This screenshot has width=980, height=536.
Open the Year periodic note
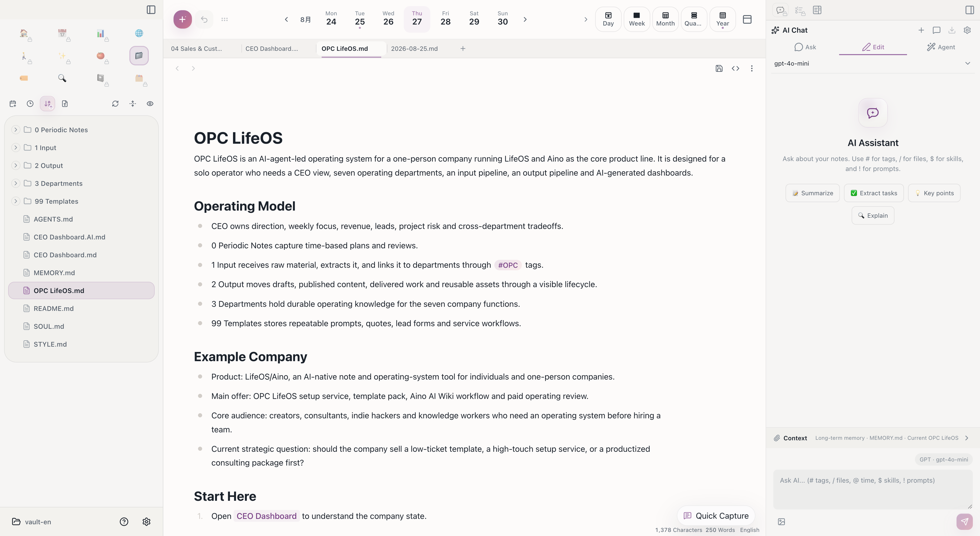coord(722,19)
